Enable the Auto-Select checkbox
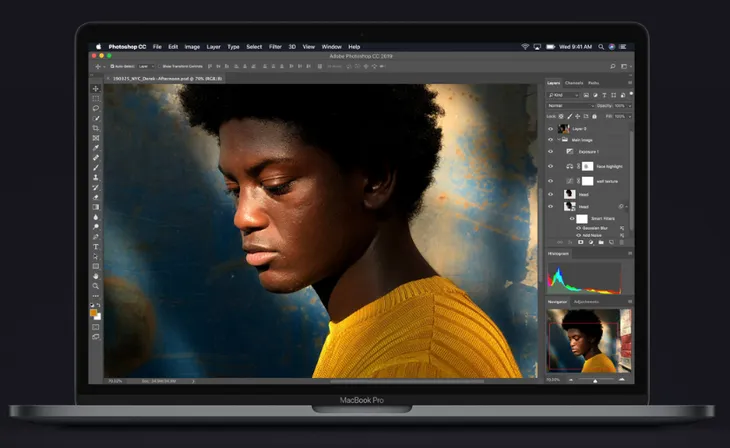 [x=112, y=66]
